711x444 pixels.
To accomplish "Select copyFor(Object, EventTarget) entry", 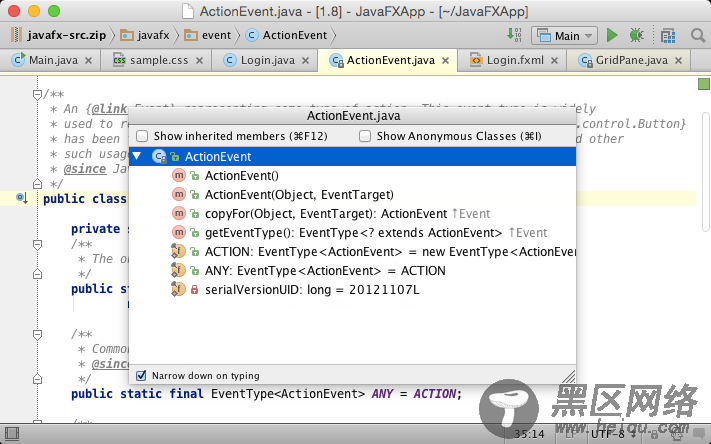I will point(352,214).
